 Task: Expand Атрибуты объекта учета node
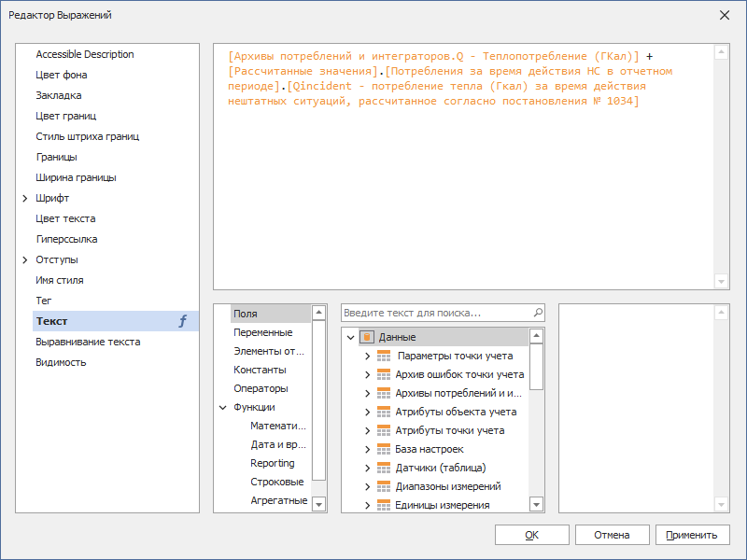tap(367, 412)
